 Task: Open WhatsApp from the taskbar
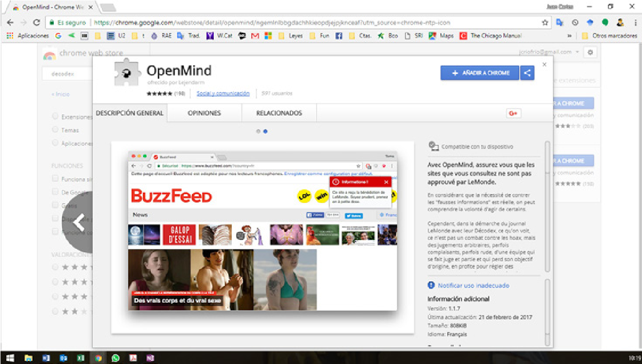pyautogui.click(x=116, y=358)
